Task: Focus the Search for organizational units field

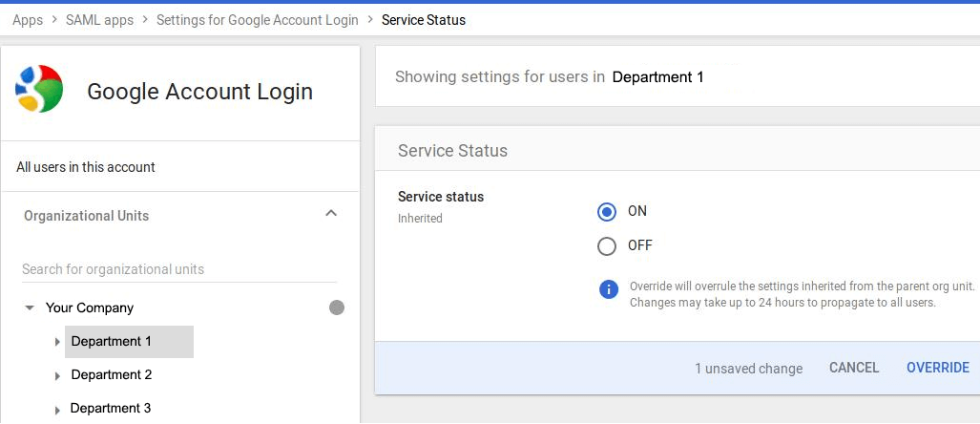Action: click(x=179, y=269)
